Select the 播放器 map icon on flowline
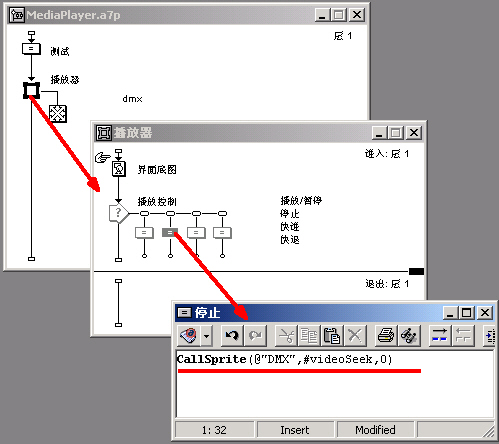Screen dimensions: 499x444 coord(31,90)
